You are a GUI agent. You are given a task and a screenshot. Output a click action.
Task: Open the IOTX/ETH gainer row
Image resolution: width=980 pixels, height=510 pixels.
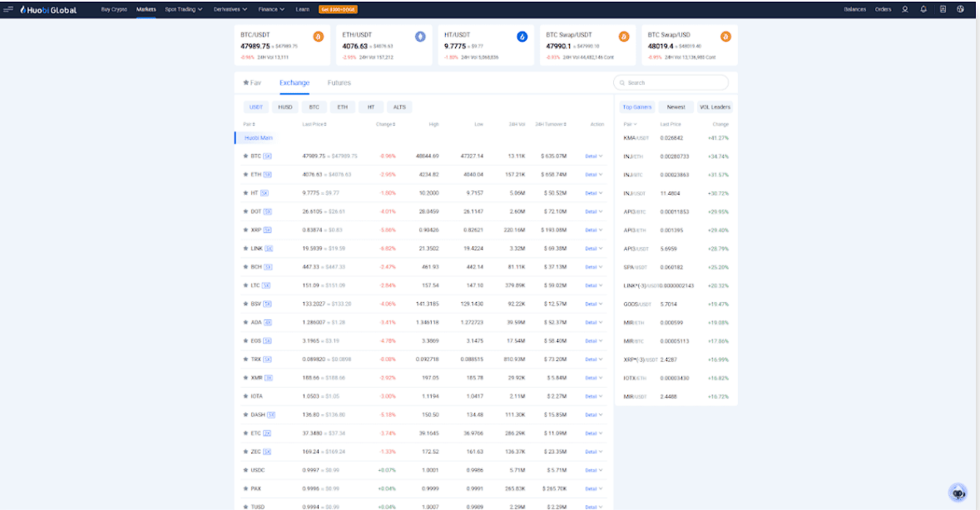coord(676,378)
